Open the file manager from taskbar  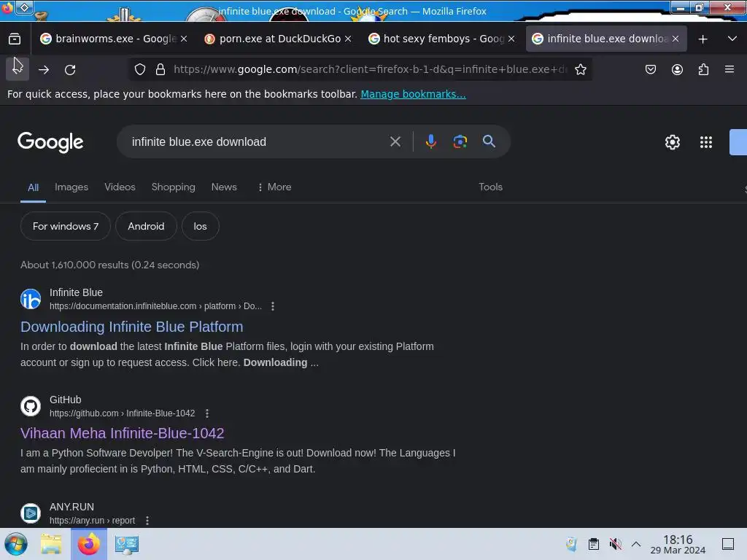coord(51,544)
